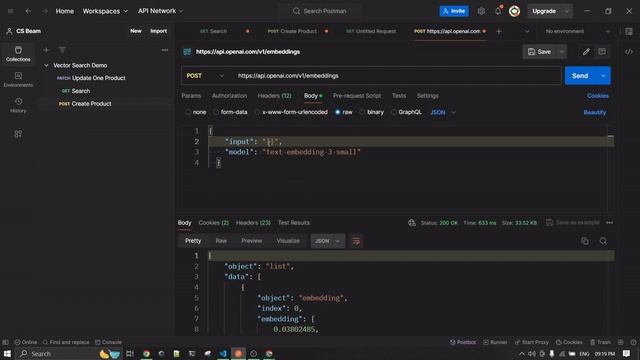Open the Collections sidebar panel
The height and width of the screenshot is (360, 640).
pos(18,53)
